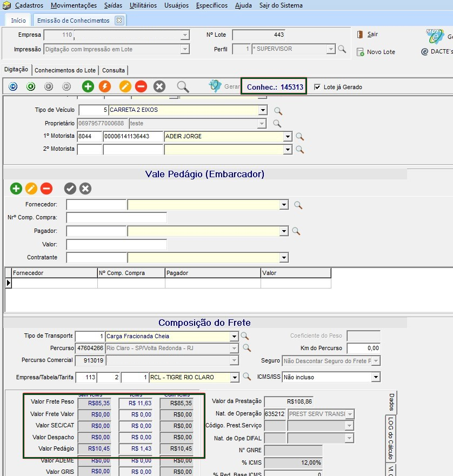This screenshot has width=453, height=476.
Task: Switch to Conhecimentos do Lote tab
Action: click(65, 70)
